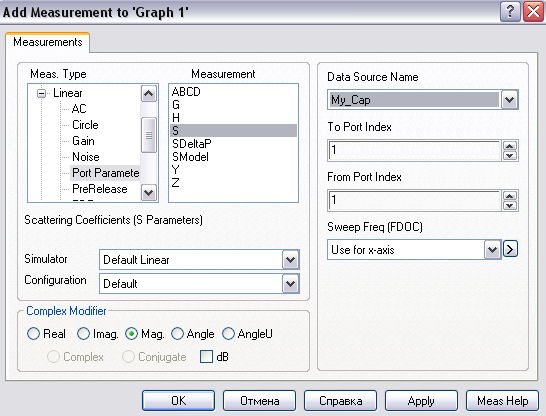Open the Configuration dropdown

(x=290, y=284)
